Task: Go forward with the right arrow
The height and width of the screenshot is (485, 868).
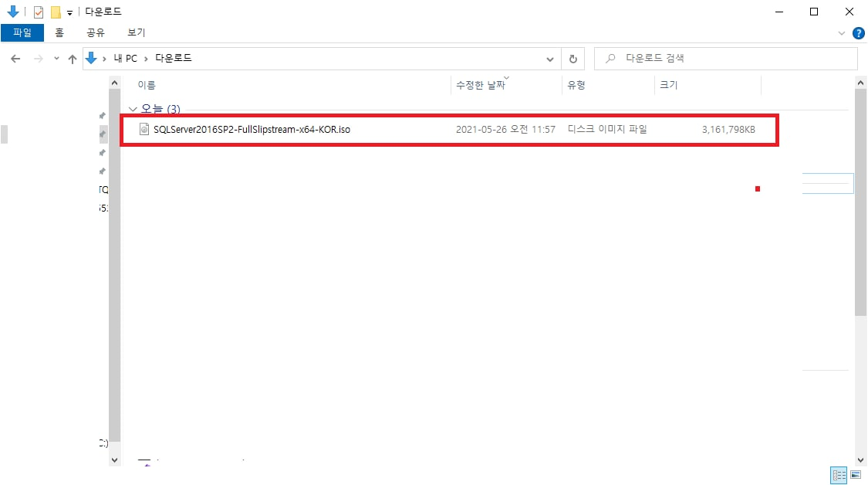Action: click(x=39, y=58)
